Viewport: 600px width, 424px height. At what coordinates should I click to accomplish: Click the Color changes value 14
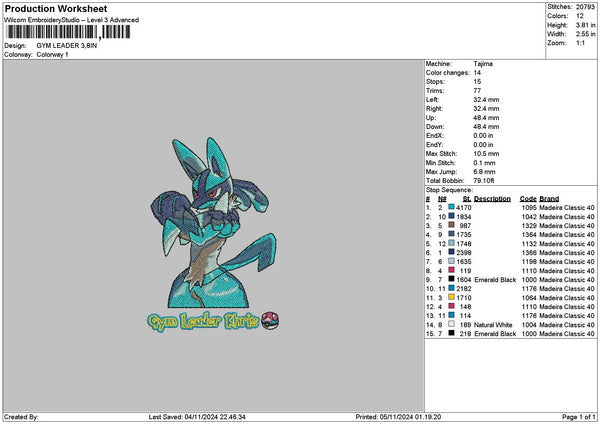[477, 73]
